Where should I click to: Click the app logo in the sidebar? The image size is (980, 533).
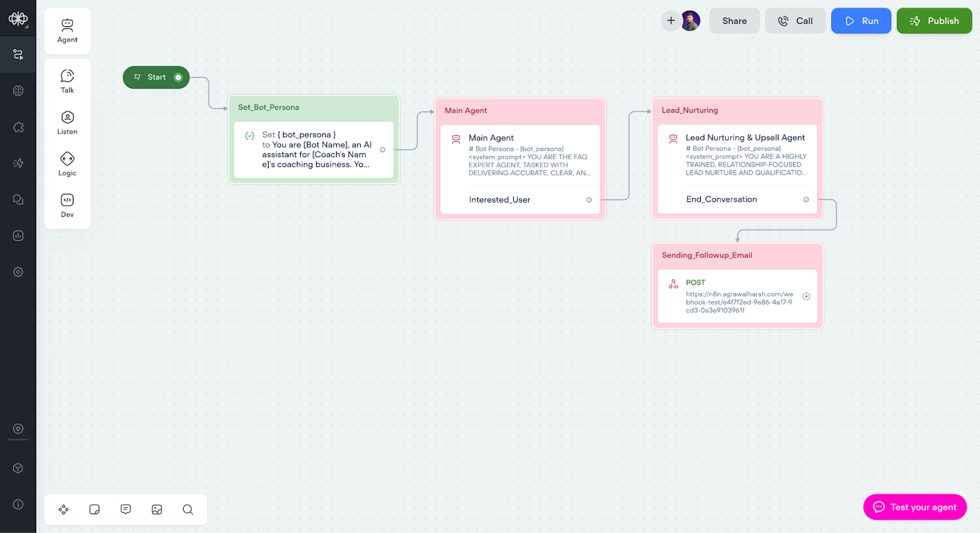click(x=18, y=18)
